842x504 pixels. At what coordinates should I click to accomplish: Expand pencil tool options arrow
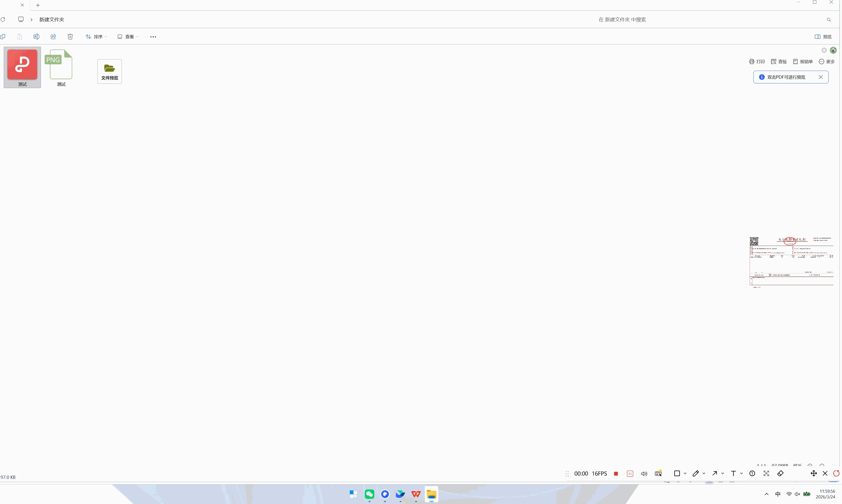704,473
